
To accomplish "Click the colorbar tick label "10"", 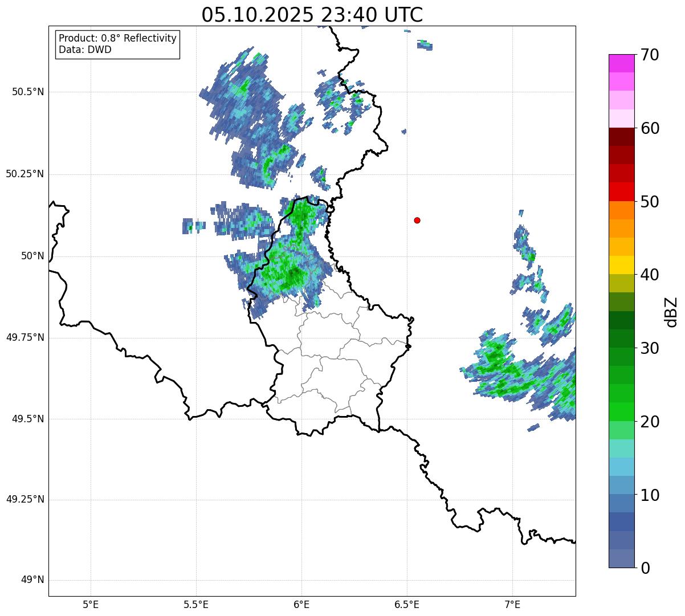I will pyautogui.click(x=650, y=495).
